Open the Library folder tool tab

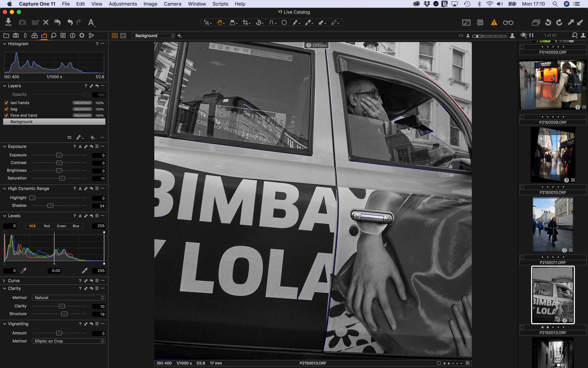[x=6, y=36]
